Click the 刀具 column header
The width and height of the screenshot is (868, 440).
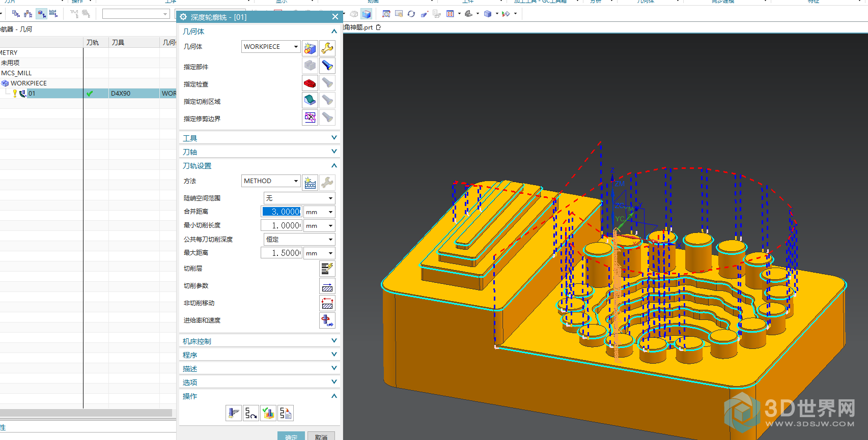tap(134, 42)
